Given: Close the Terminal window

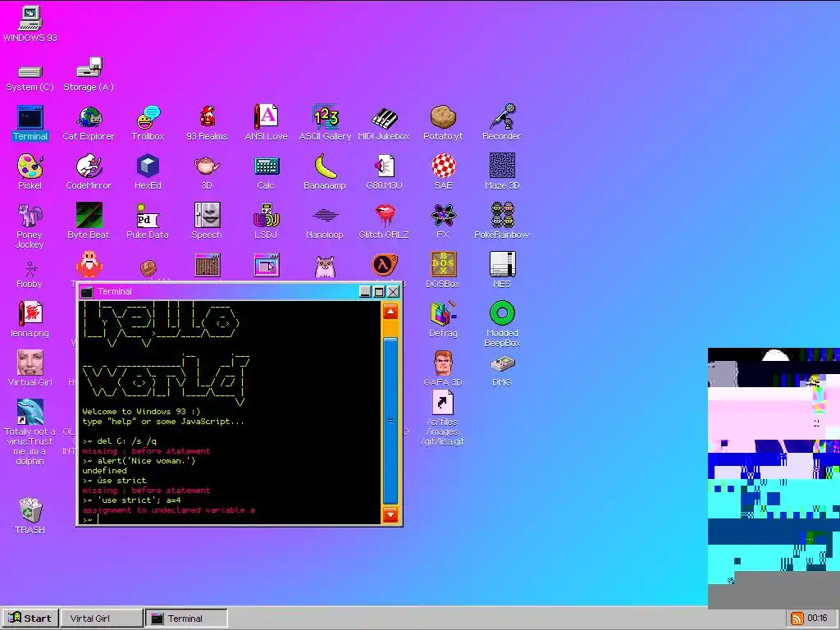Looking at the screenshot, I should [x=394, y=291].
